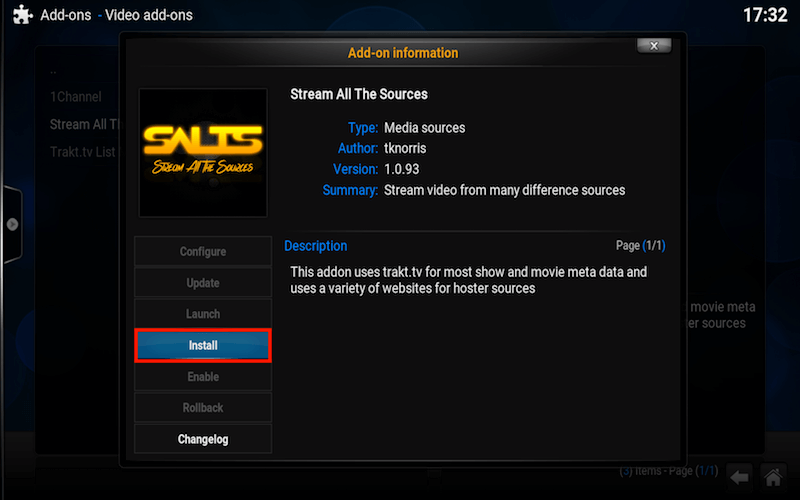
Task: Go up using the parent '..' entry
Action: click(54, 72)
